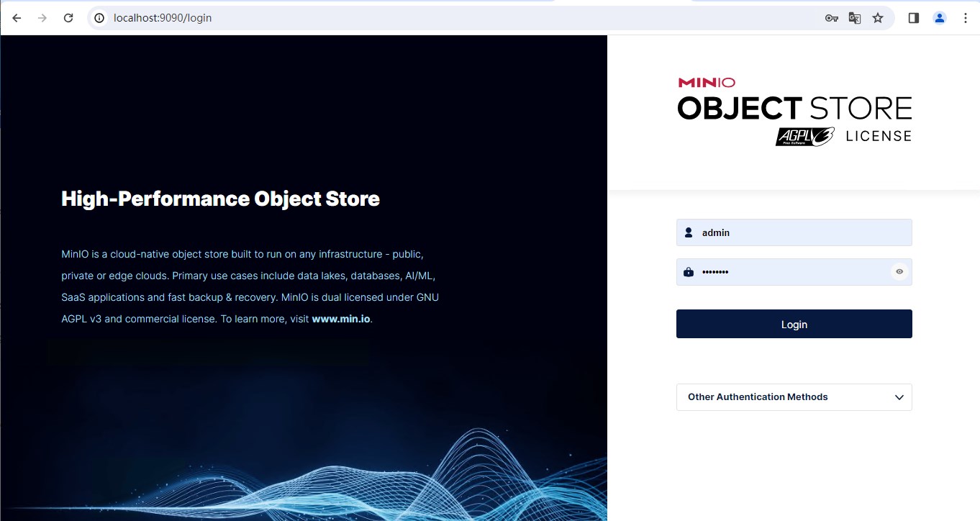Viewport: 980px width, 521px height.
Task: Click the user icon in username field
Action: coord(689,232)
